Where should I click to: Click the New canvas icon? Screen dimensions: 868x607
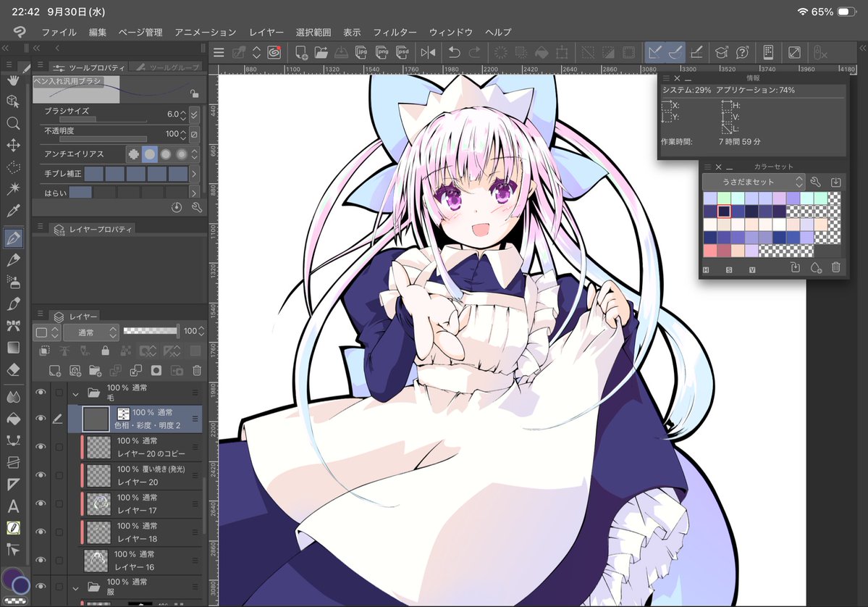point(300,53)
